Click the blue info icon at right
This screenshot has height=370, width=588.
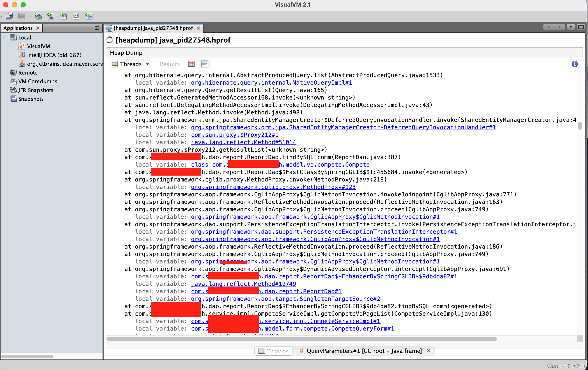tap(575, 64)
